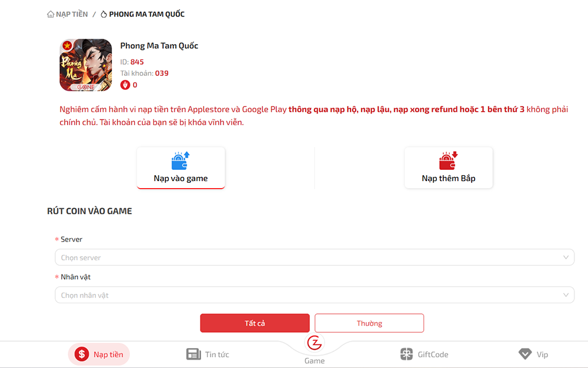This screenshot has width=588, height=368.
Task: Click the home icon beside NẠP TIỀN breadcrumb
Action: [x=51, y=14]
